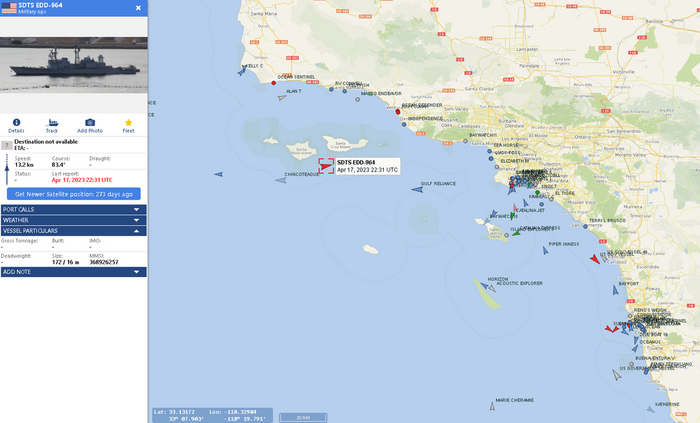Expand the WEATHER section
This screenshot has width=700, height=423.
(x=74, y=220)
